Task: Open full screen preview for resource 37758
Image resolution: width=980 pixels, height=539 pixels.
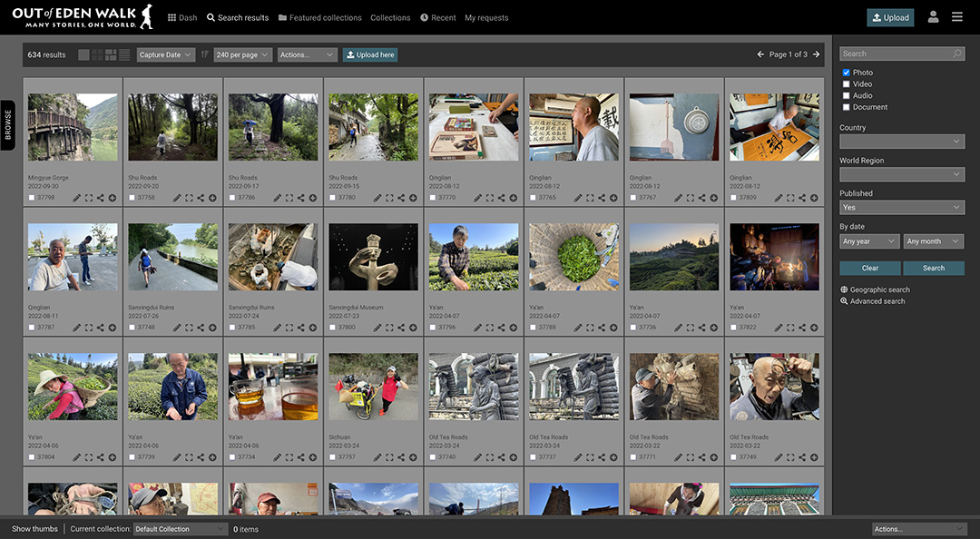Action: pyautogui.click(x=189, y=198)
